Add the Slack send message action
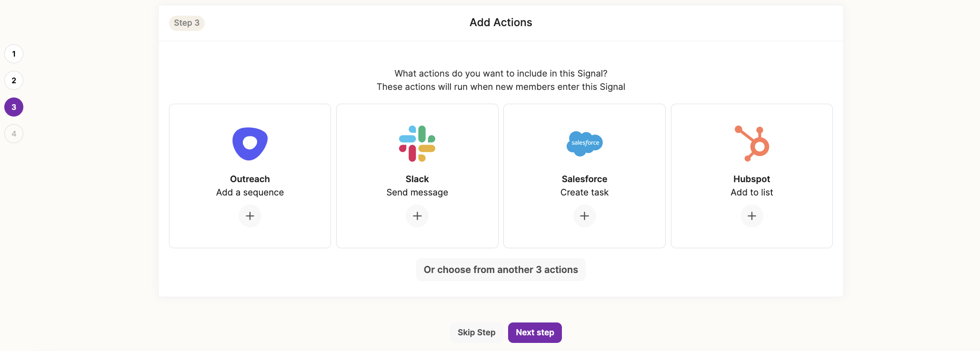 (x=417, y=216)
